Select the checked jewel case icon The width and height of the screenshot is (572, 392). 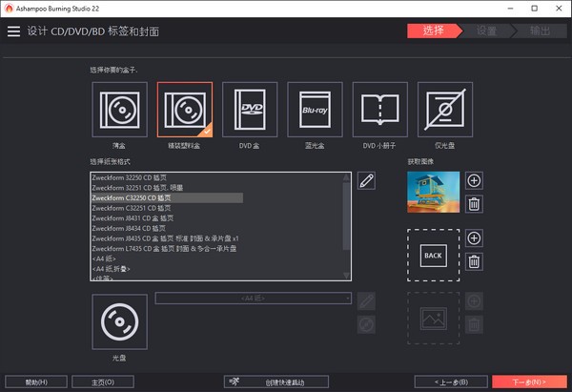click(185, 110)
